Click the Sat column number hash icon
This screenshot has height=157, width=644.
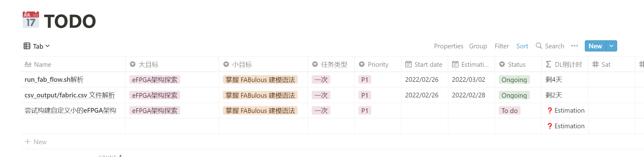pos(595,64)
